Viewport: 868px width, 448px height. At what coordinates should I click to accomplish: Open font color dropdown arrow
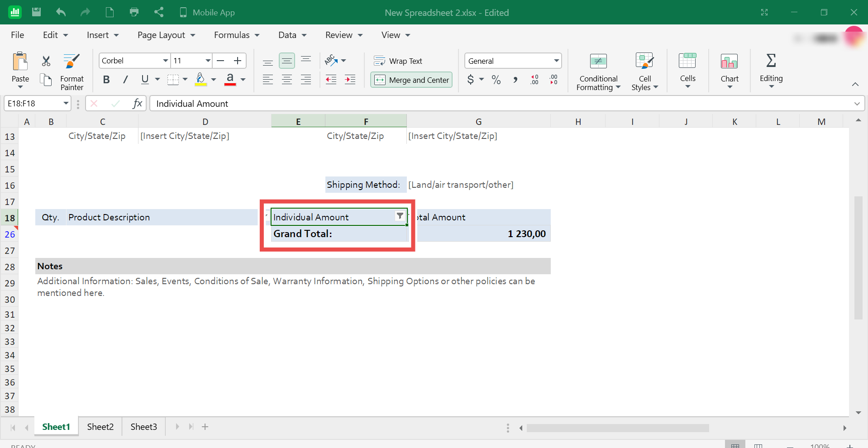click(x=243, y=80)
